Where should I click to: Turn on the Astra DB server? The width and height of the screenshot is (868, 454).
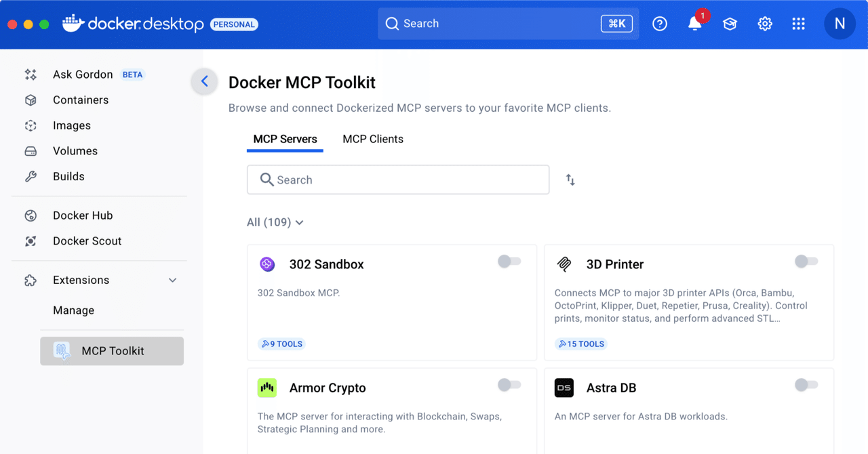click(806, 385)
